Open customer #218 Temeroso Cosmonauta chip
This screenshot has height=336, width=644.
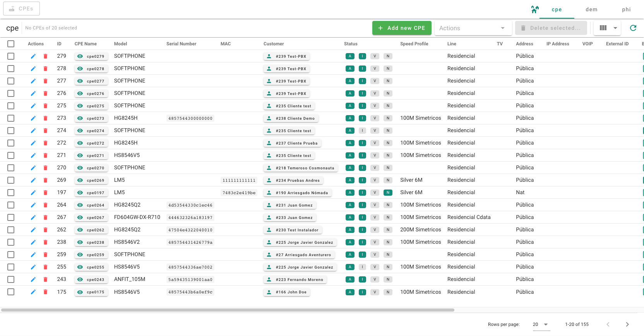pos(300,168)
